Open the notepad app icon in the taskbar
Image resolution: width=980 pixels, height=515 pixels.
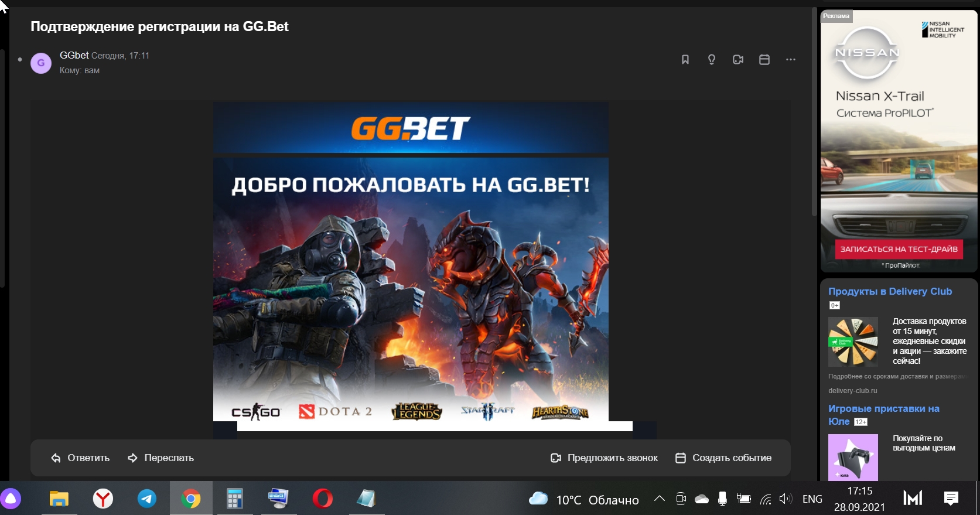tap(366, 499)
